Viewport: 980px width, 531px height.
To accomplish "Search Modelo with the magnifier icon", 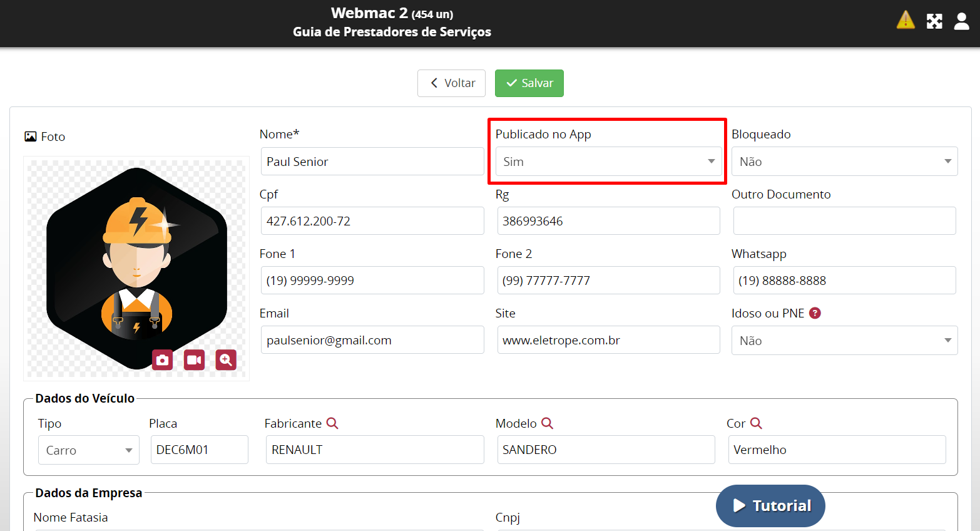I will pyautogui.click(x=547, y=423).
